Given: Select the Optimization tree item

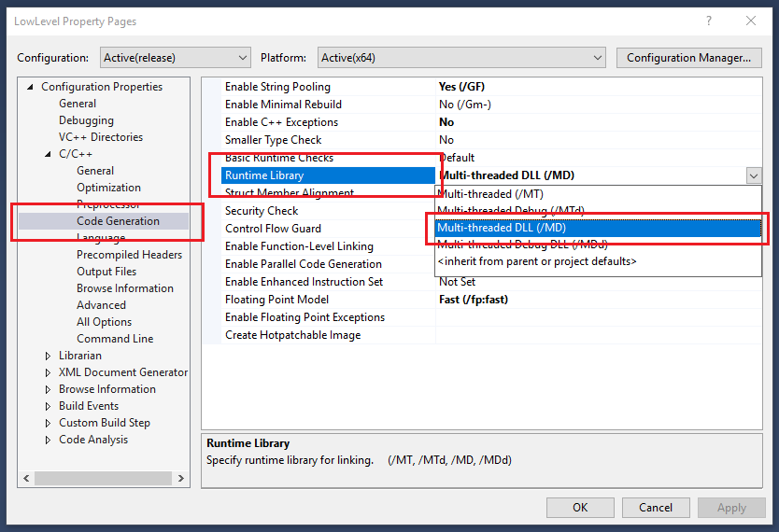Looking at the screenshot, I should coord(108,188).
